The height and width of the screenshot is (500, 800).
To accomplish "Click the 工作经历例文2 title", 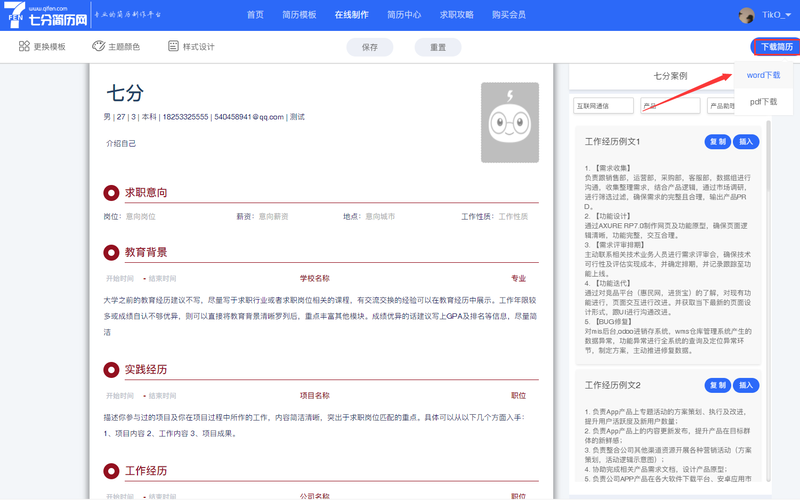I will [x=612, y=385].
